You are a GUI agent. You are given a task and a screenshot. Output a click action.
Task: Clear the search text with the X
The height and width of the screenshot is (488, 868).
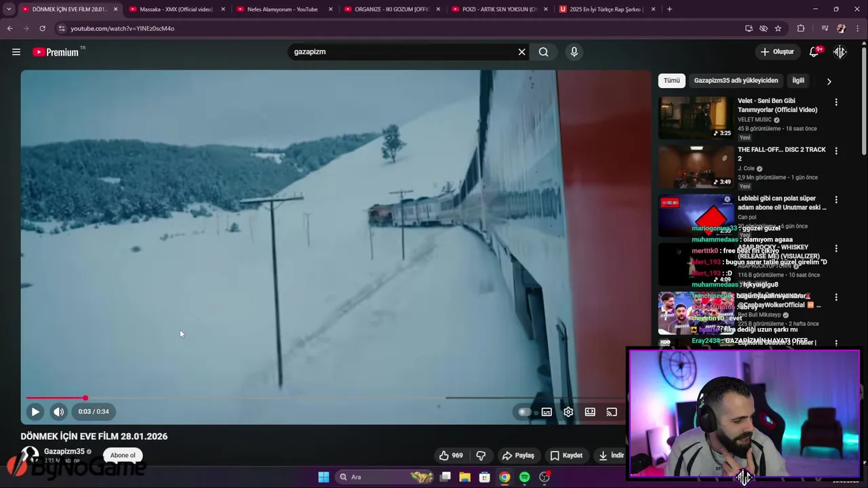(x=521, y=52)
